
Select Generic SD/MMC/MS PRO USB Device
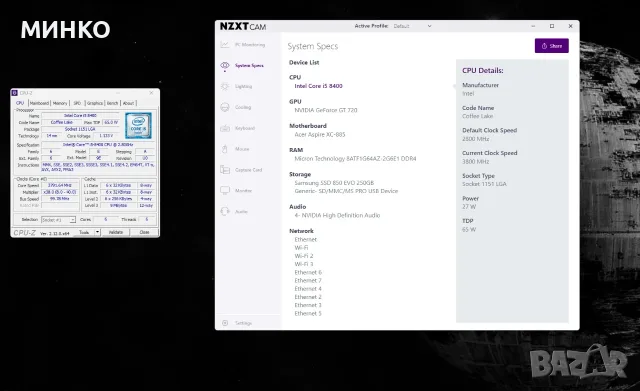click(346, 191)
